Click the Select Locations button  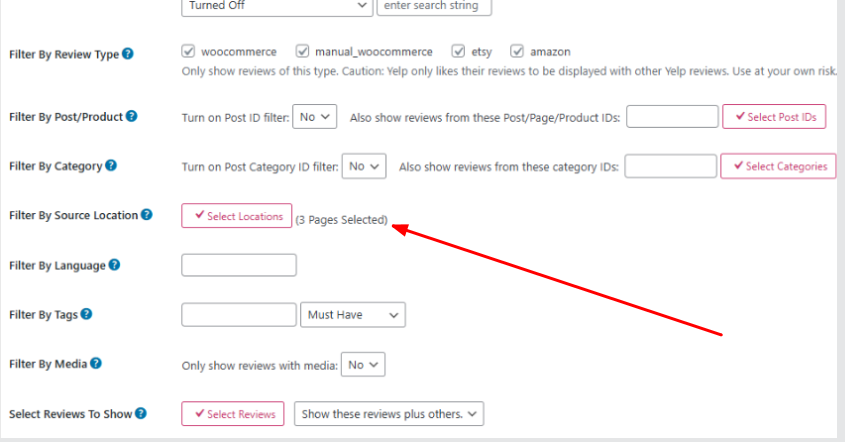pyautogui.click(x=237, y=216)
